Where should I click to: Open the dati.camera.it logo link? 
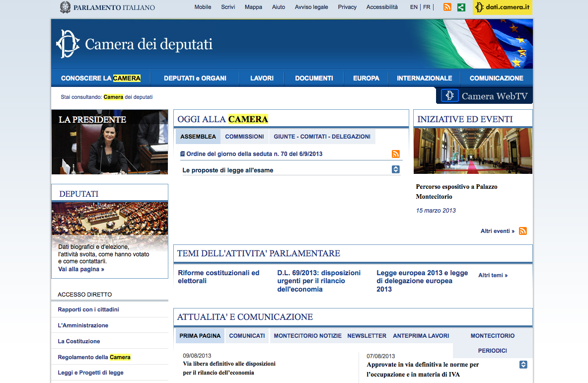tap(502, 7)
